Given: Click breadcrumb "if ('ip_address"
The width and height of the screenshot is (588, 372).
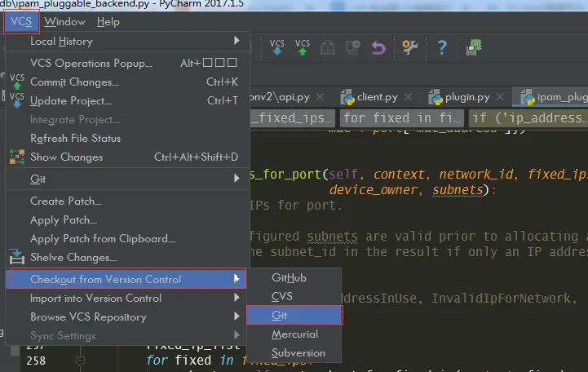Looking at the screenshot, I should pyautogui.click(x=528, y=118).
